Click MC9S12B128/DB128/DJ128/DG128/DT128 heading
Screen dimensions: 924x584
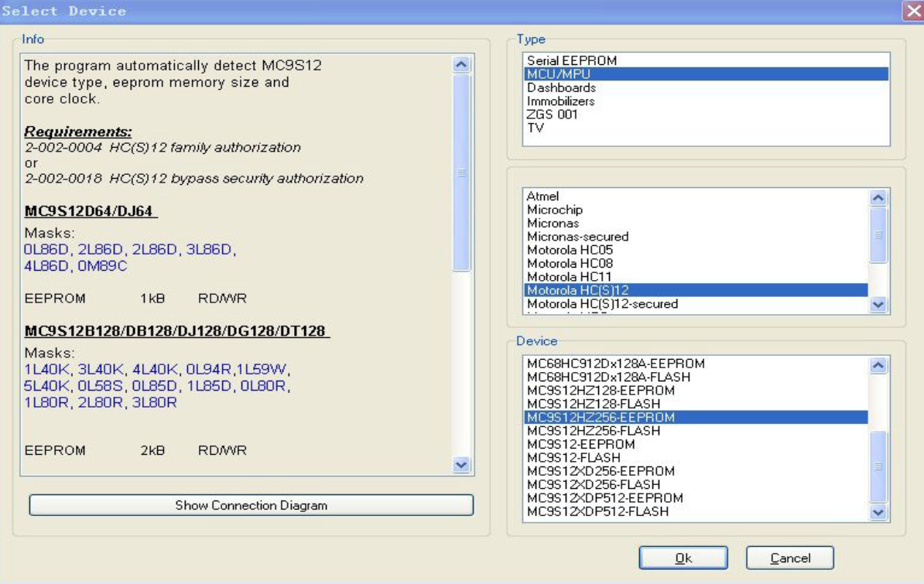click(x=176, y=331)
